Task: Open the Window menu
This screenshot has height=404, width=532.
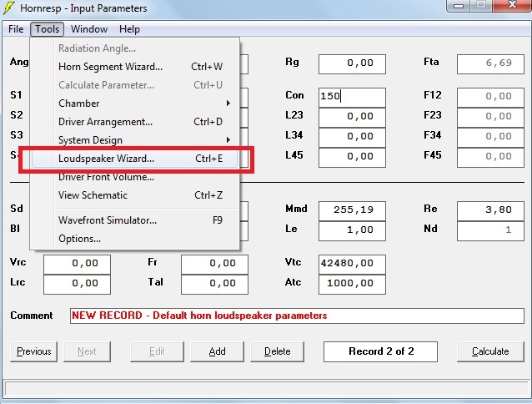Action: [x=89, y=29]
